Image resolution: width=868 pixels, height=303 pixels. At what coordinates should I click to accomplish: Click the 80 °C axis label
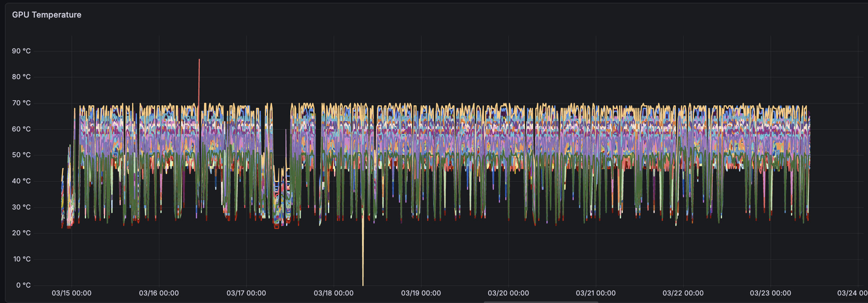point(21,77)
